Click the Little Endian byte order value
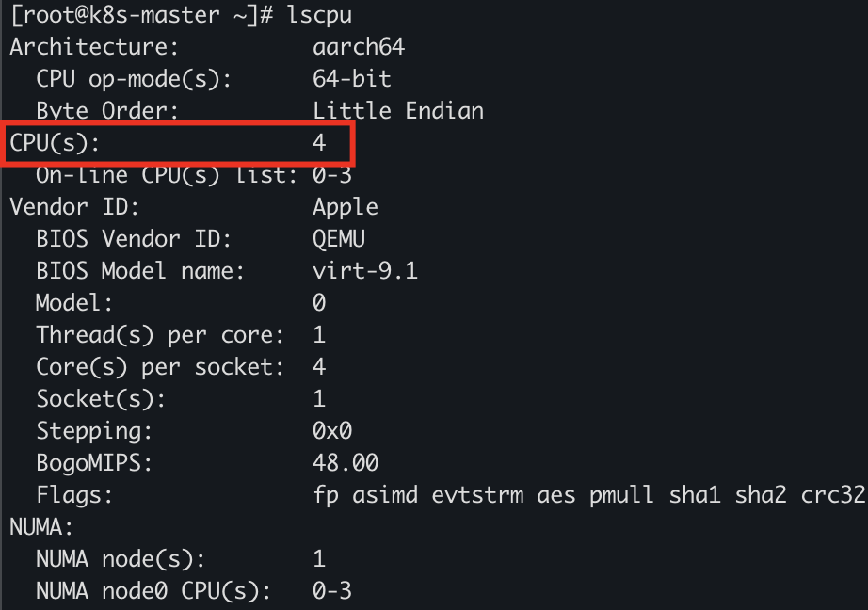The width and height of the screenshot is (868, 610). click(398, 111)
